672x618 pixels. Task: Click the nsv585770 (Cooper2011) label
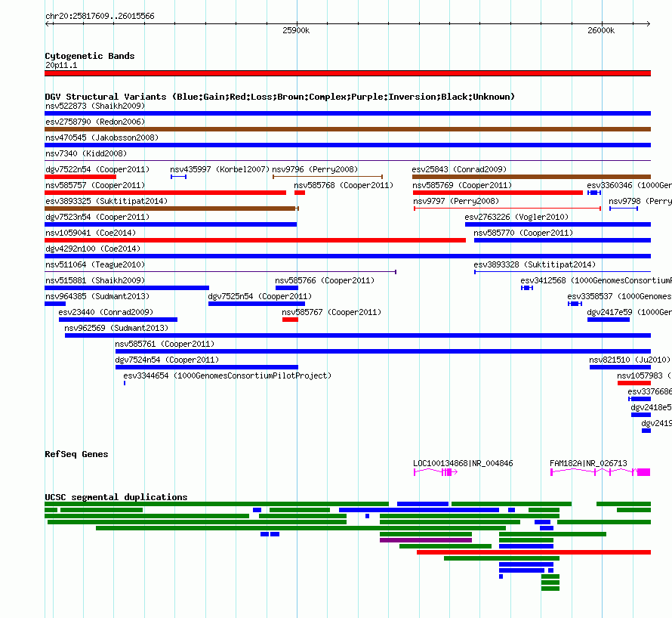523,233
